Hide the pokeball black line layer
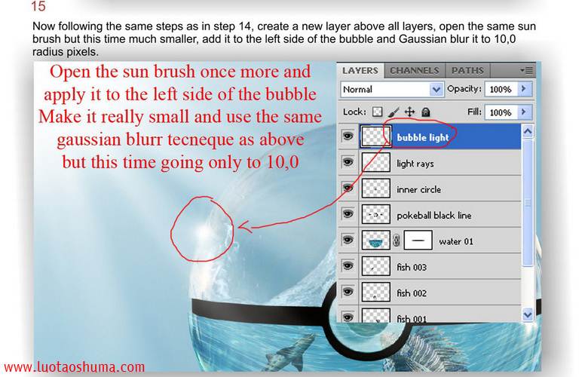The width and height of the screenshot is (588, 377). (348, 214)
